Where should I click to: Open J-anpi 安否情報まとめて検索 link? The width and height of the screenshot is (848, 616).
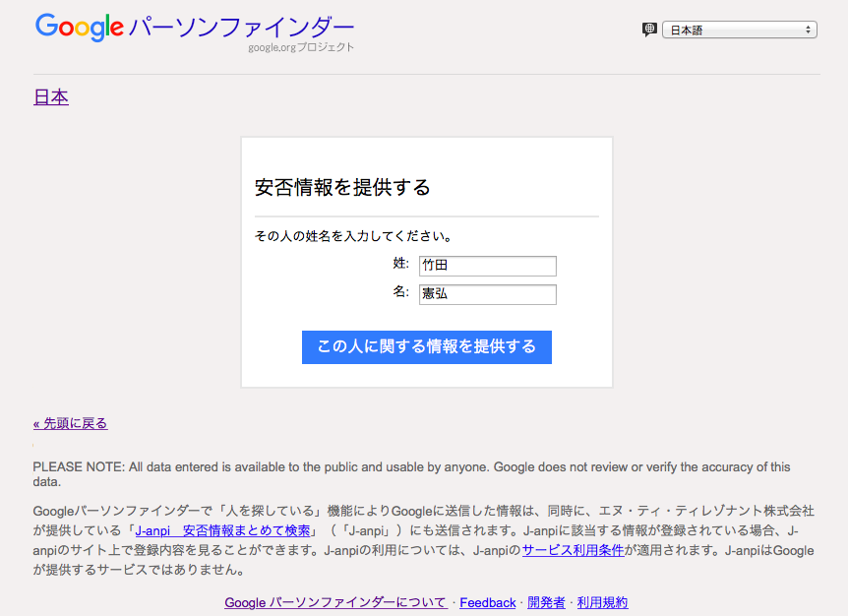coord(222,530)
